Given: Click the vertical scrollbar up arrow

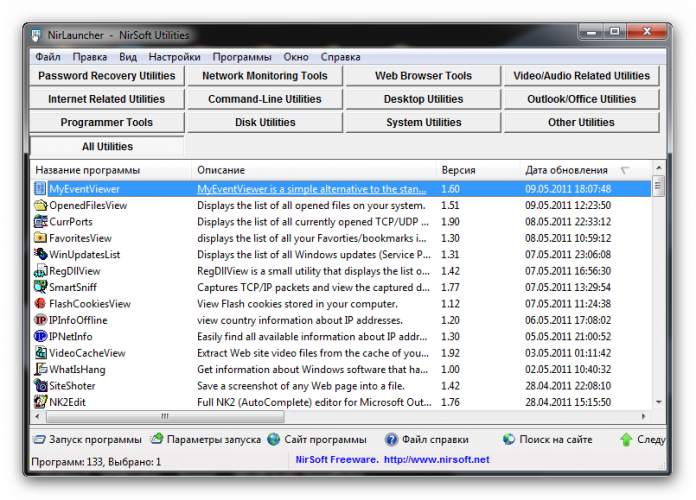Looking at the screenshot, I should (x=659, y=167).
